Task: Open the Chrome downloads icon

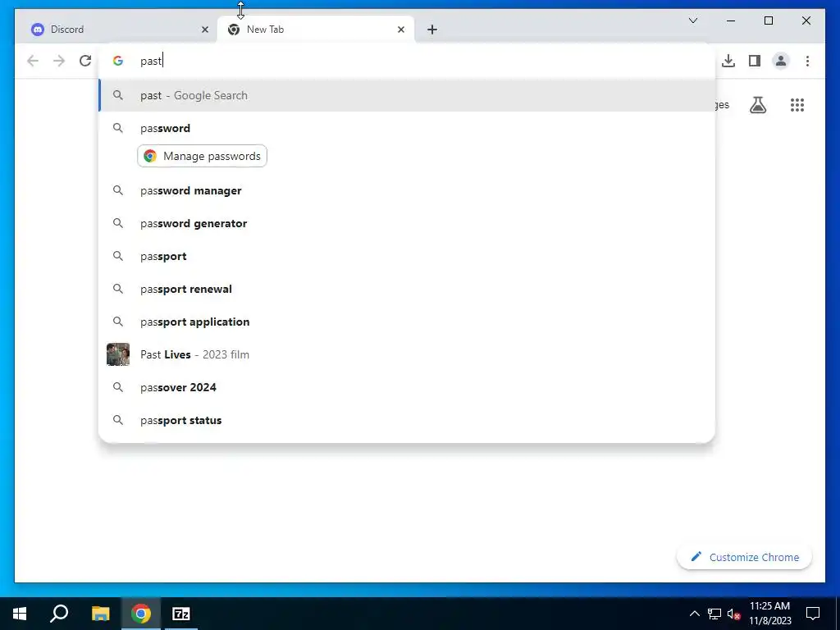Action: coord(728,61)
